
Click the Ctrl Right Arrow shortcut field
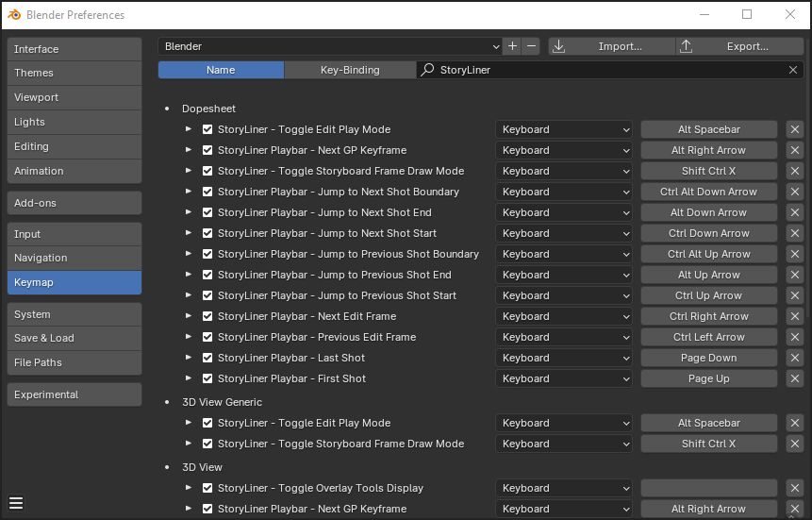click(x=708, y=316)
